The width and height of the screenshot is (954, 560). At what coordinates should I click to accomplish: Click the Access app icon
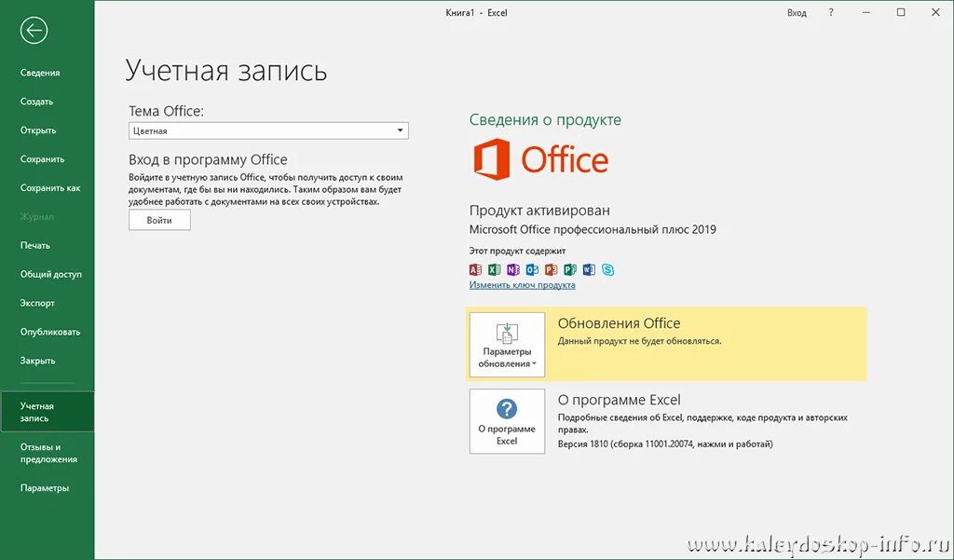(475, 269)
